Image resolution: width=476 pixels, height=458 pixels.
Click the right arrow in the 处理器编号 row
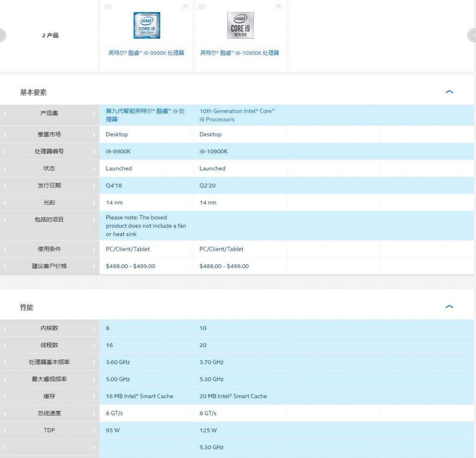click(x=94, y=151)
